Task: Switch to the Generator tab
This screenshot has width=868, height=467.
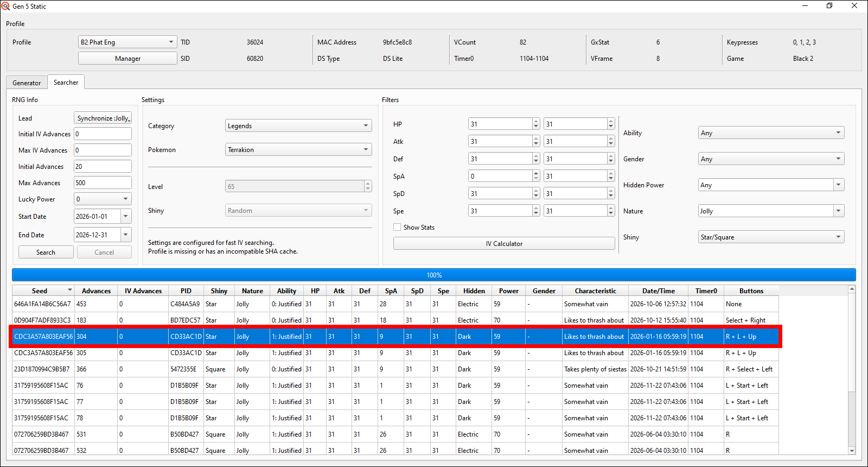Action: pos(27,83)
